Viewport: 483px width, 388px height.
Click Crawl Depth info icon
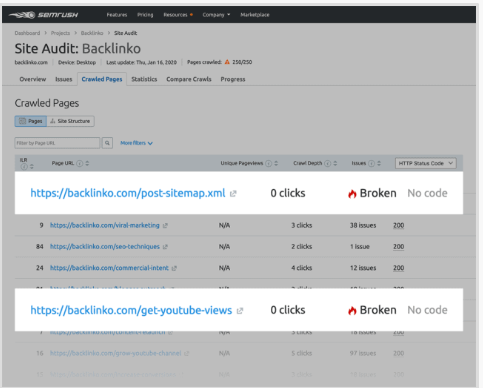328,163
